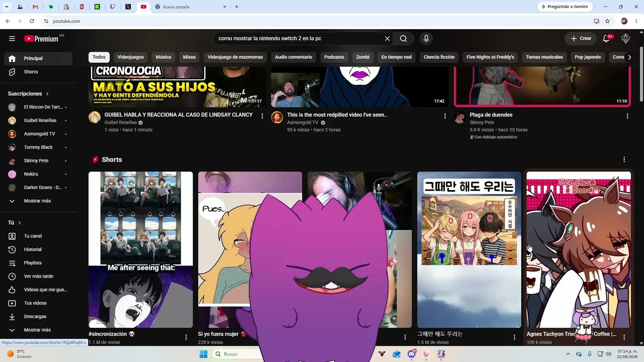Open El Rincon De Tart subscription
This screenshot has height=362, width=644.
38,107
